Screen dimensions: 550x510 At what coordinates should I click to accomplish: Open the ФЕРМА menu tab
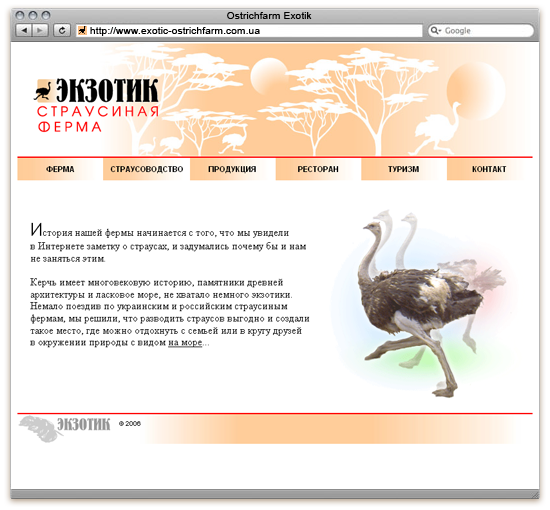(x=60, y=169)
